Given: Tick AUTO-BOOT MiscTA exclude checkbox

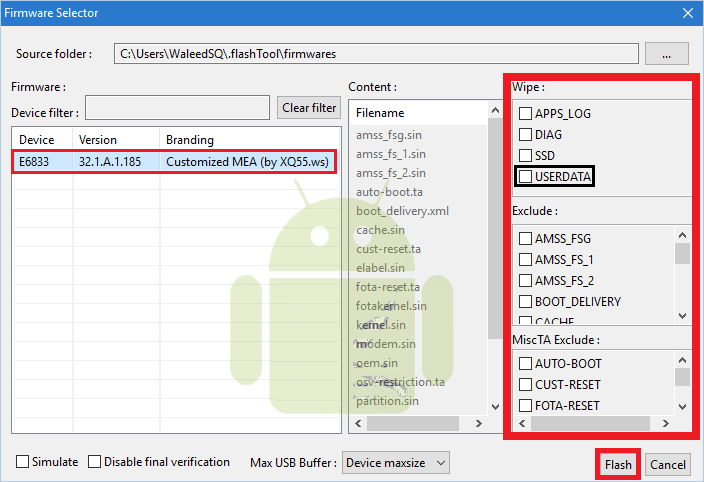Looking at the screenshot, I should 525,364.
